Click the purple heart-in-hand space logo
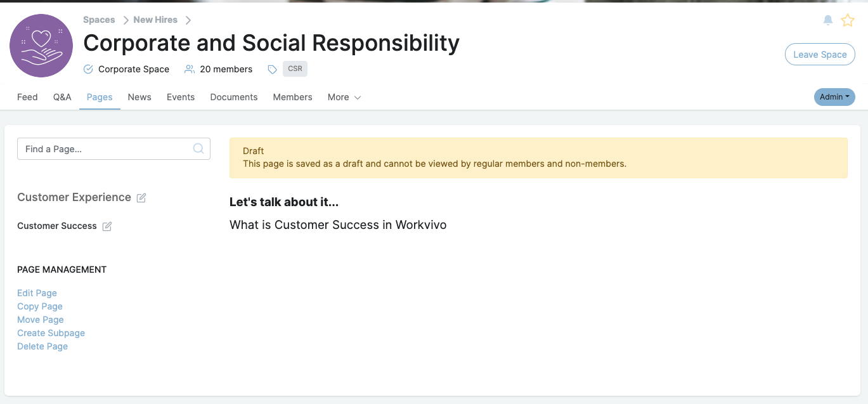Screen dimensions: 868x404 click(41, 46)
